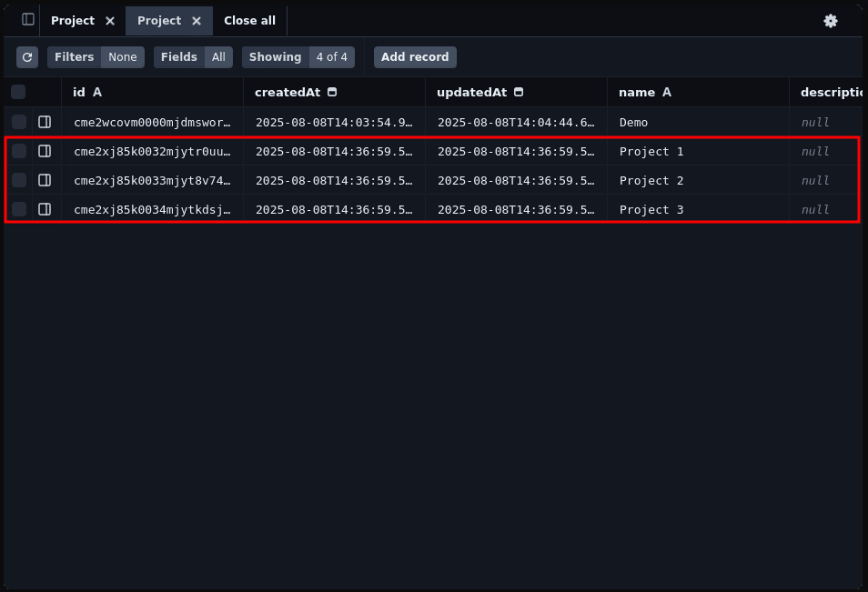
Task: Expand the Fields selector
Action: point(193,57)
